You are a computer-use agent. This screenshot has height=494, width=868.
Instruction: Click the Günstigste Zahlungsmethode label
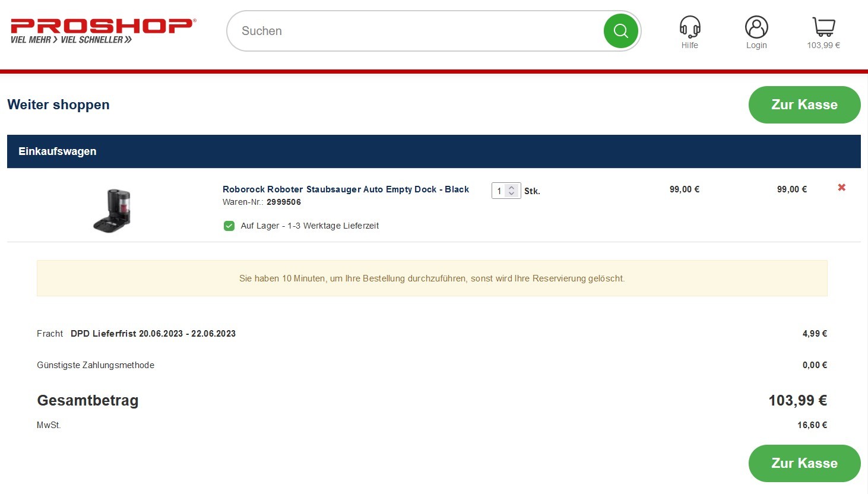[x=96, y=365]
